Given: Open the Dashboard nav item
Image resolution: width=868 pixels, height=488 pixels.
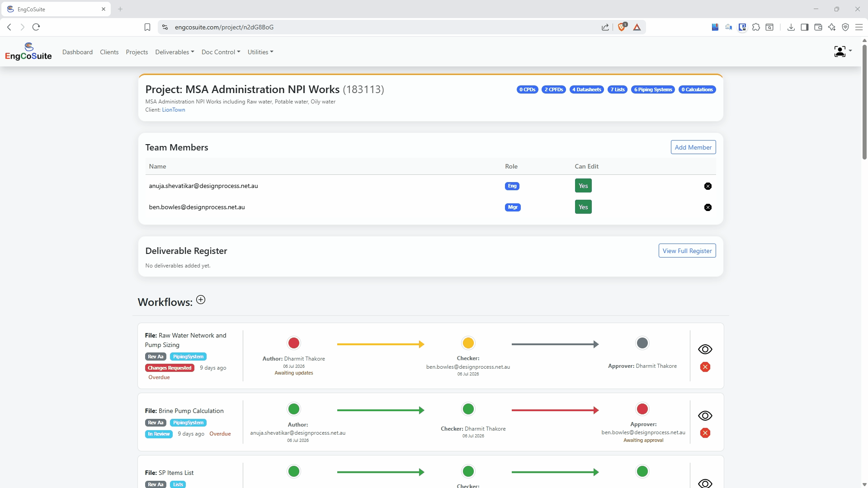Looking at the screenshot, I should click(77, 52).
